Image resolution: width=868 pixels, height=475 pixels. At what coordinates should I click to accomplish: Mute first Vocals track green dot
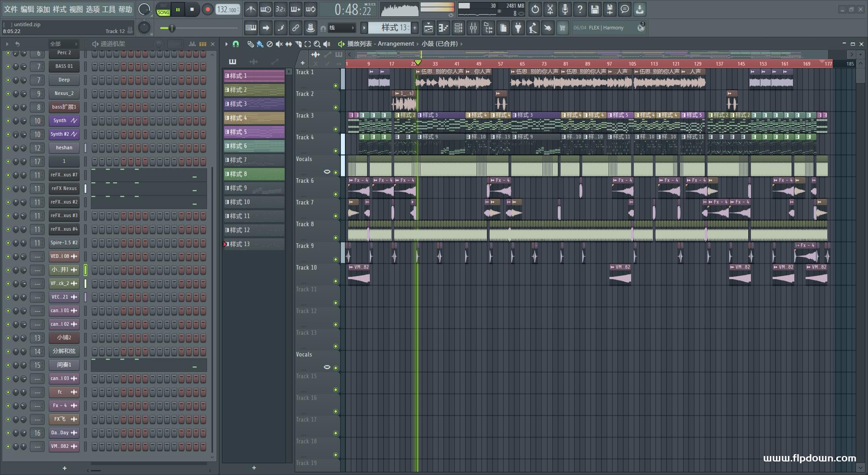click(x=335, y=172)
